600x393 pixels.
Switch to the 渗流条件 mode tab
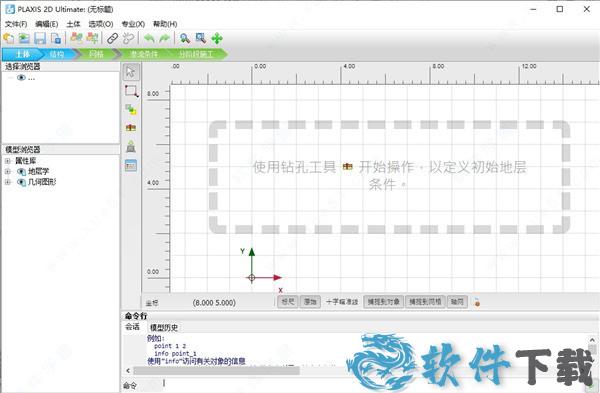pyautogui.click(x=143, y=54)
